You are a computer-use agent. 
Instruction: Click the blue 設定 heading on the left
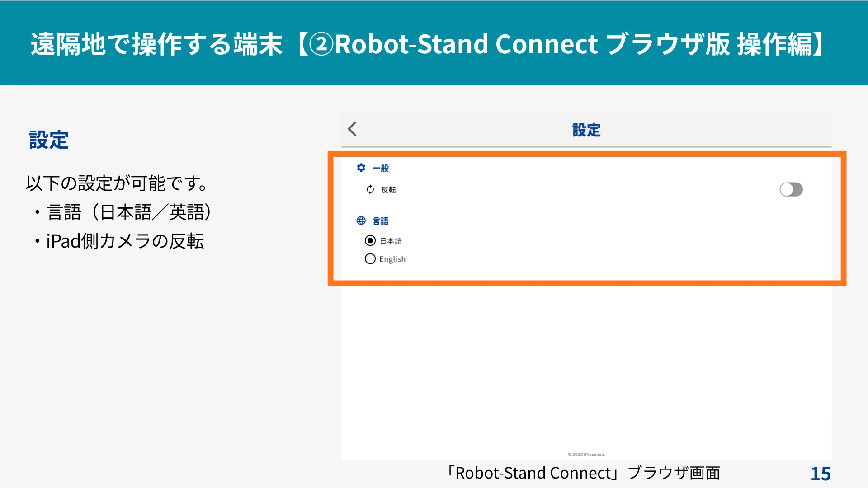click(49, 140)
